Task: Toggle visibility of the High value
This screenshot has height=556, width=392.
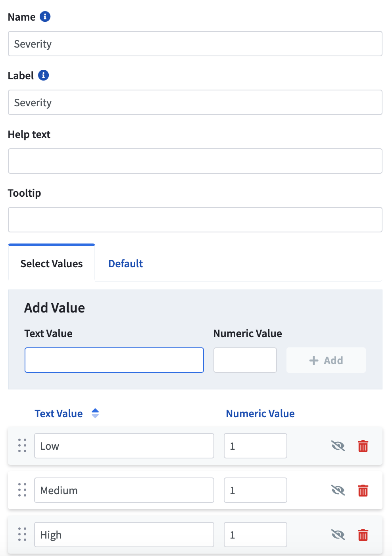Action: pyautogui.click(x=338, y=535)
